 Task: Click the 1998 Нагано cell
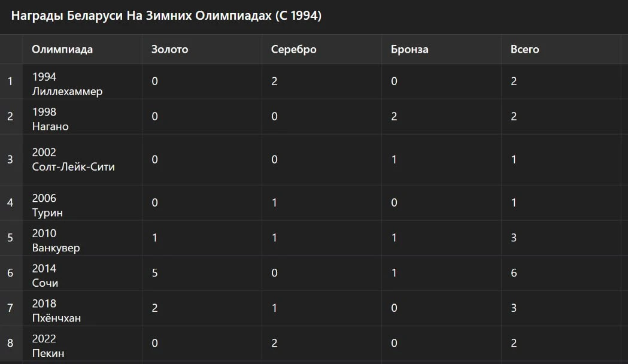pyautogui.click(x=50, y=119)
